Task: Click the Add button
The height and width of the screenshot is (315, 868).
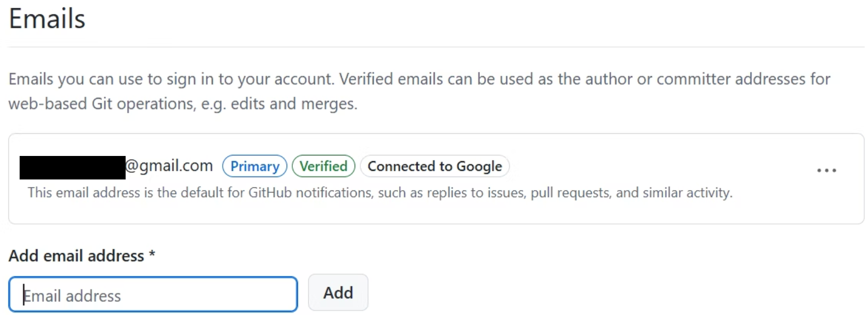Action: point(338,292)
